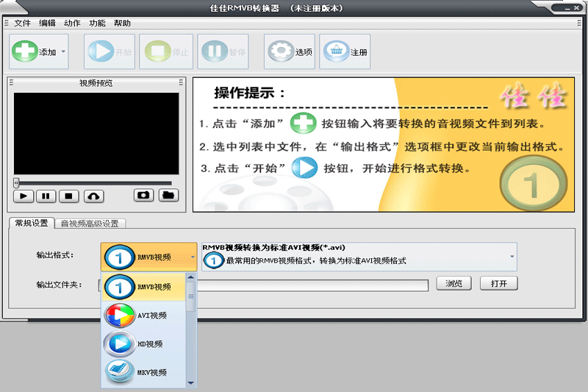Click the Register (注册) basket button
This screenshot has height=392, width=588.
click(345, 51)
